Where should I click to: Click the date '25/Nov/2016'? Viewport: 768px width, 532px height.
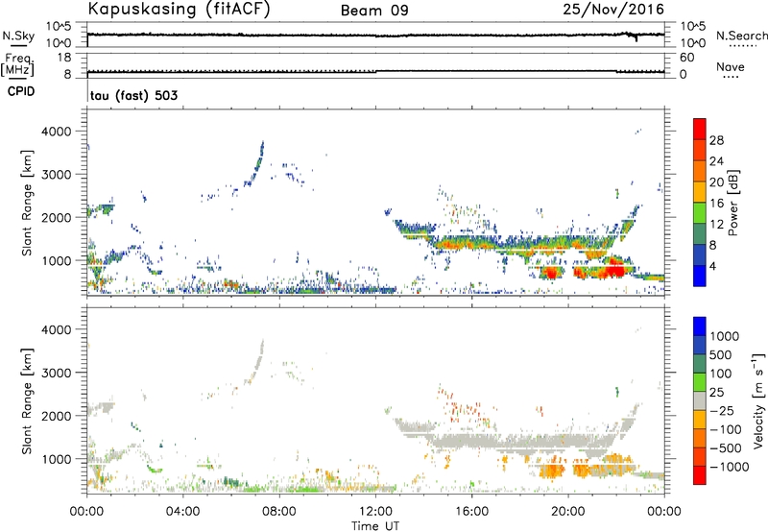point(613,10)
